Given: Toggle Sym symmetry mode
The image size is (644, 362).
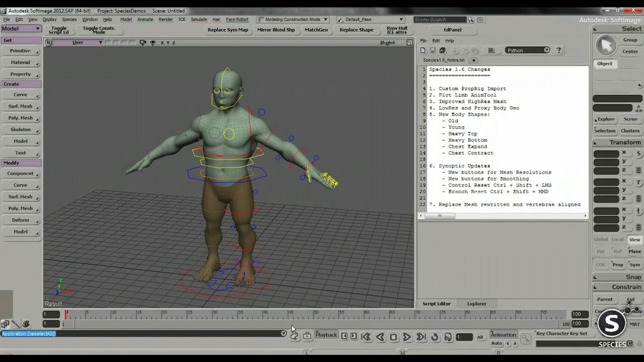Looking at the screenshot, I should tap(635, 265).
